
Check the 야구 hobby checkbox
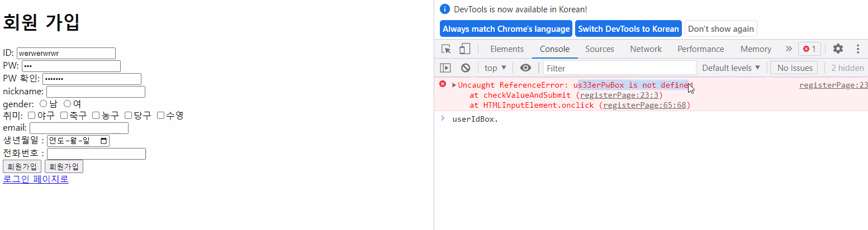click(32, 116)
